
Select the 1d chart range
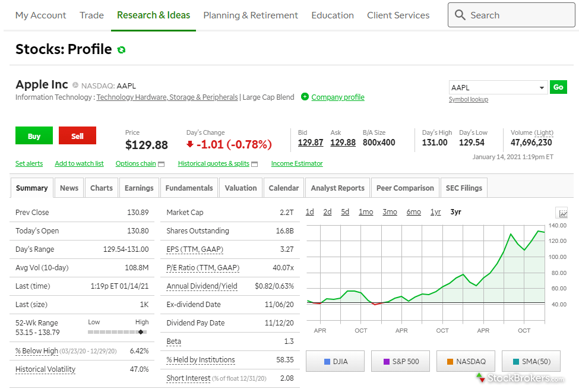click(x=309, y=212)
